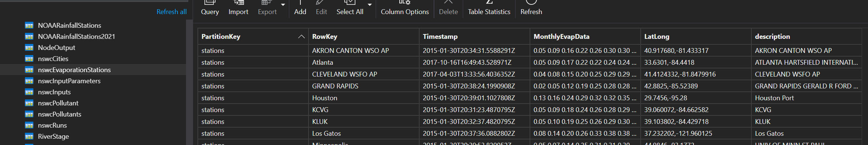Open the NOAARainfallStations2021 table
The height and width of the screenshot is (145, 868).
(x=76, y=37)
